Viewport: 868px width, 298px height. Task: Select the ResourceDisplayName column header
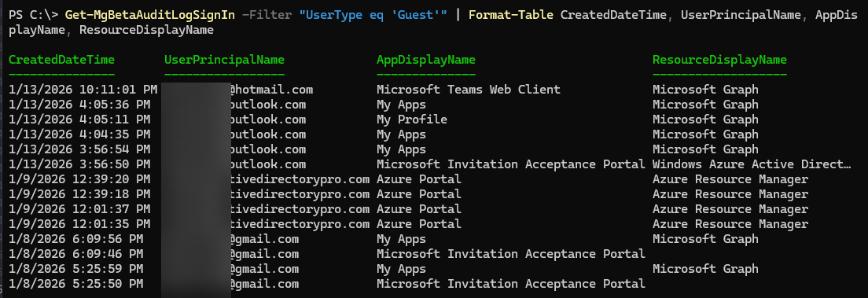719,60
